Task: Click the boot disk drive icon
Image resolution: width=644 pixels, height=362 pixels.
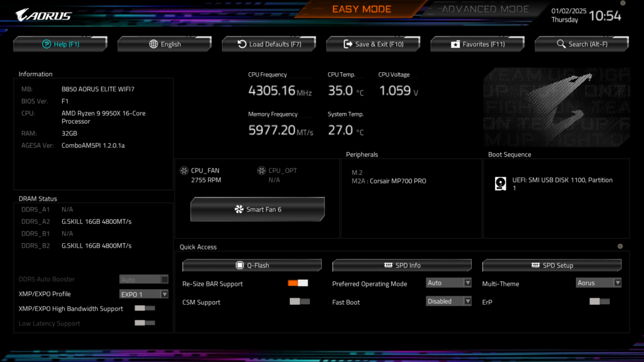Action: pyautogui.click(x=500, y=184)
